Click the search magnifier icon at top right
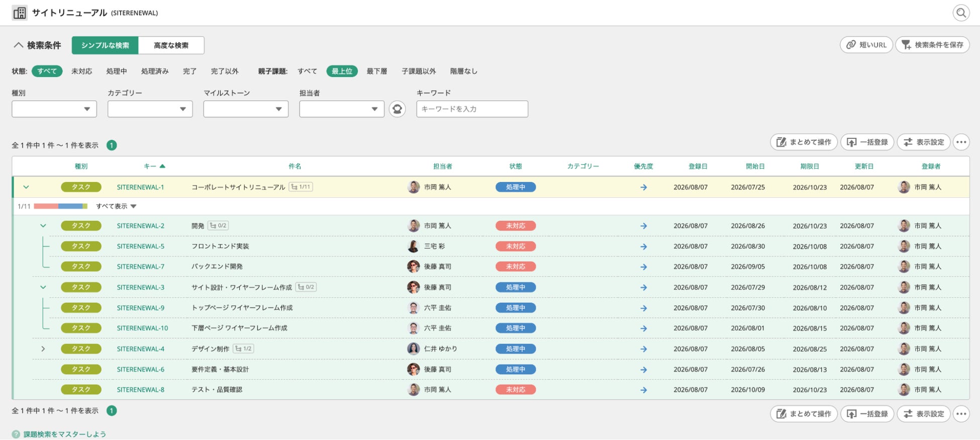 pyautogui.click(x=961, y=13)
